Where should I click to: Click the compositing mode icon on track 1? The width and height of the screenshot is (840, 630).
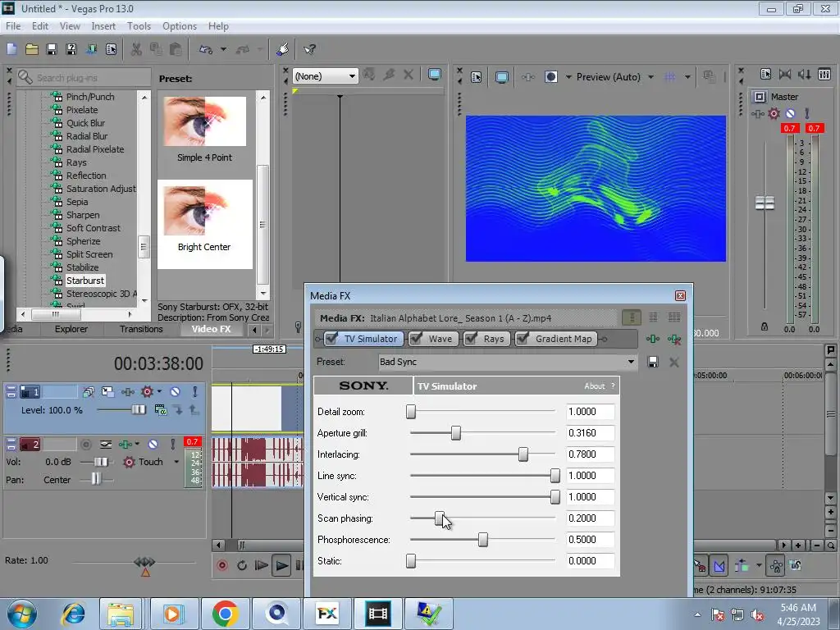pyautogui.click(x=160, y=410)
